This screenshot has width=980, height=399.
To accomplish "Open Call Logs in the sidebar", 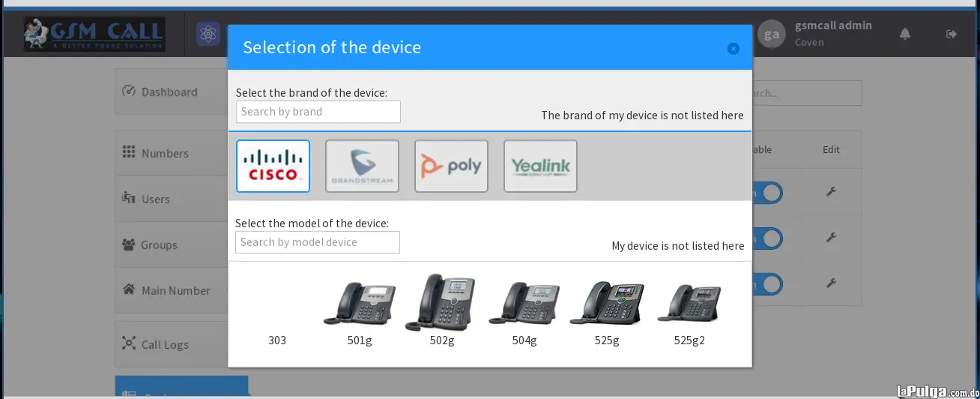I will point(172,344).
